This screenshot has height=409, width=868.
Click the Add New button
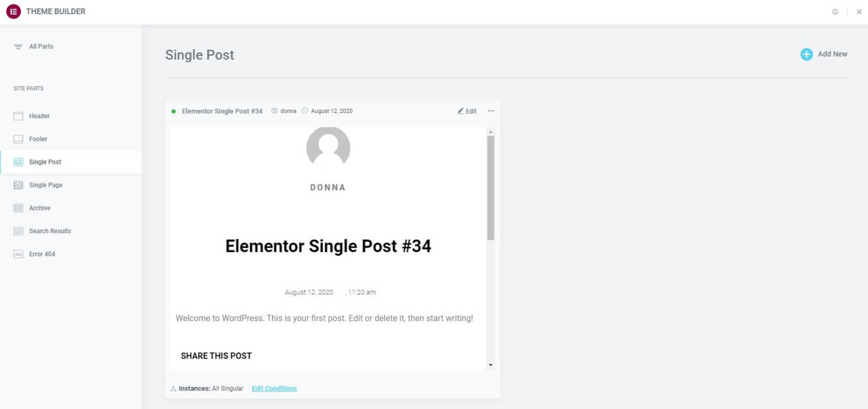click(823, 54)
